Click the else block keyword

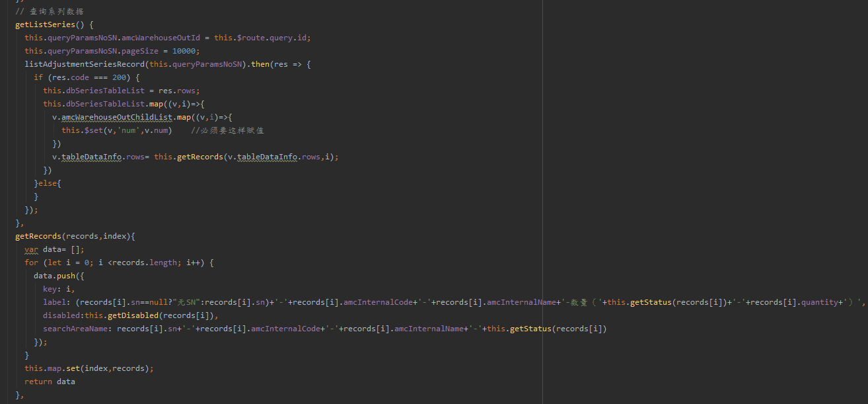click(48, 183)
